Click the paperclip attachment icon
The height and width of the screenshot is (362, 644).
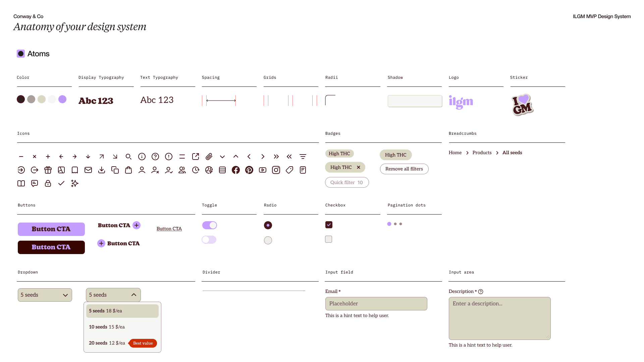point(209,157)
